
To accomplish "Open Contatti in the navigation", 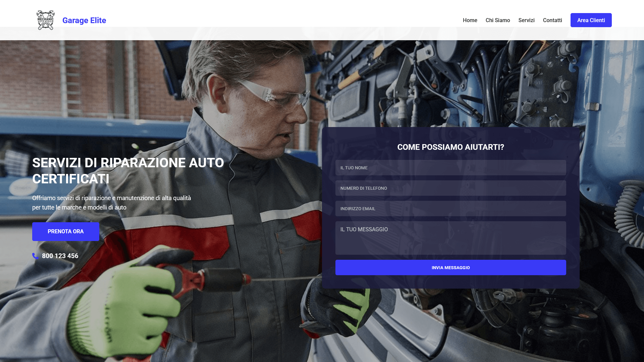I will [552, 20].
